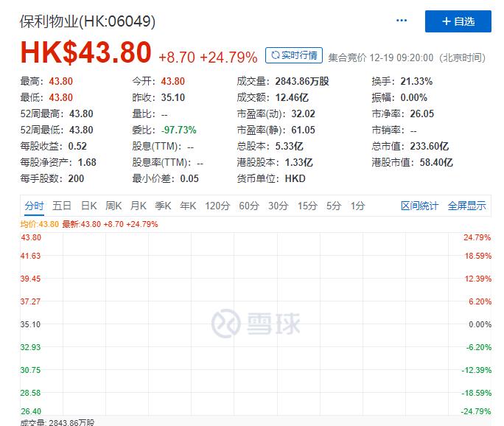
Task: Select the 分时 chart tab
Action: pos(34,206)
